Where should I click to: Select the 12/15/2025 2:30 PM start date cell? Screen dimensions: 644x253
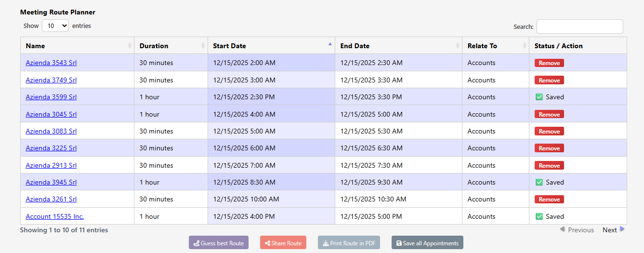pyautogui.click(x=271, y=97)
